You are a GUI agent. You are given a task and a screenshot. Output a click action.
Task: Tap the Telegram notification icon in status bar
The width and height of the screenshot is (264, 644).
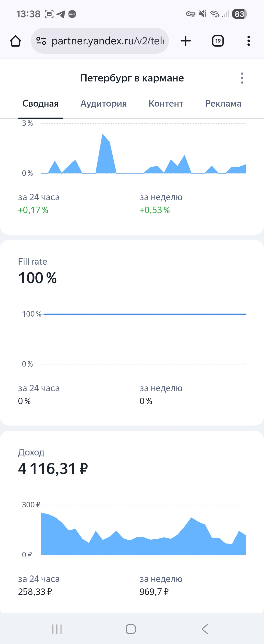point(61,14)
